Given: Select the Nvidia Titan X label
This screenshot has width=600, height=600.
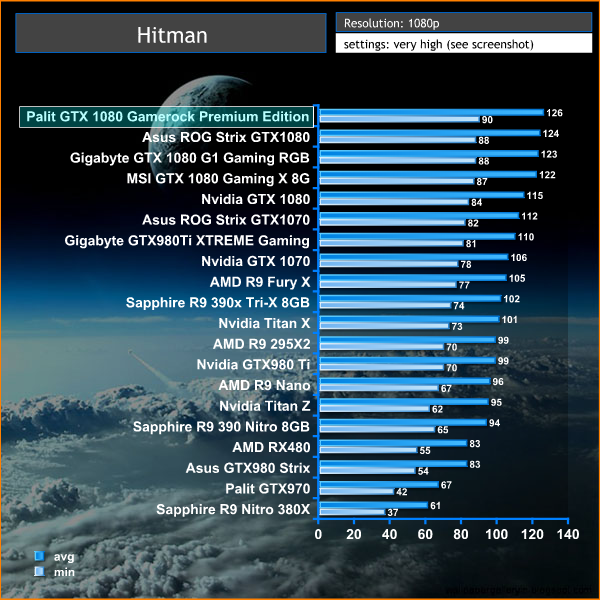Looking at the screenshot, I should [x=264, y=323].
